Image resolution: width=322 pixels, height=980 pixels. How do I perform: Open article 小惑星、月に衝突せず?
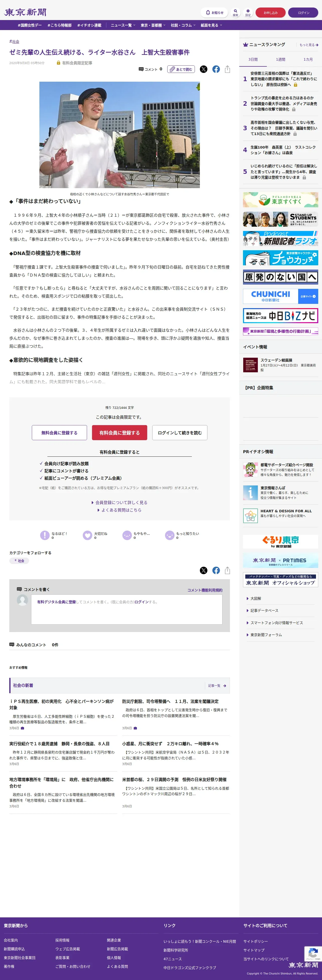click(x=170, y=744)
